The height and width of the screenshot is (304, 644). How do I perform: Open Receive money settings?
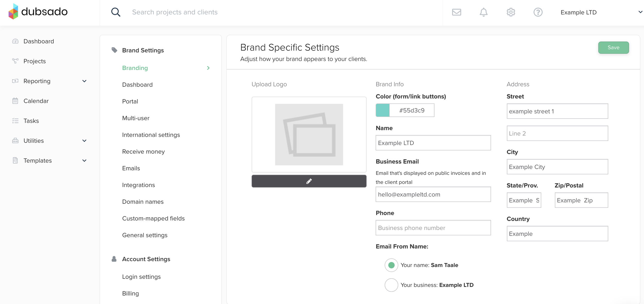click(143, 151)
